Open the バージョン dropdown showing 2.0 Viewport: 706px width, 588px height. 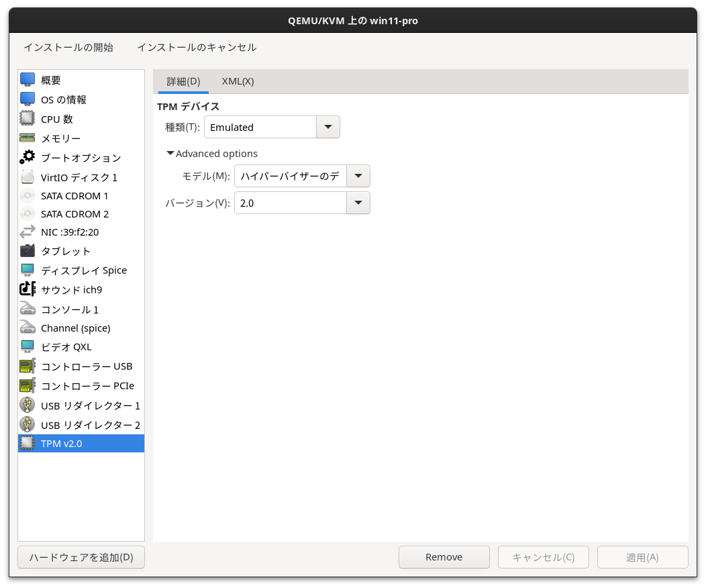click(x=358, y=203)
